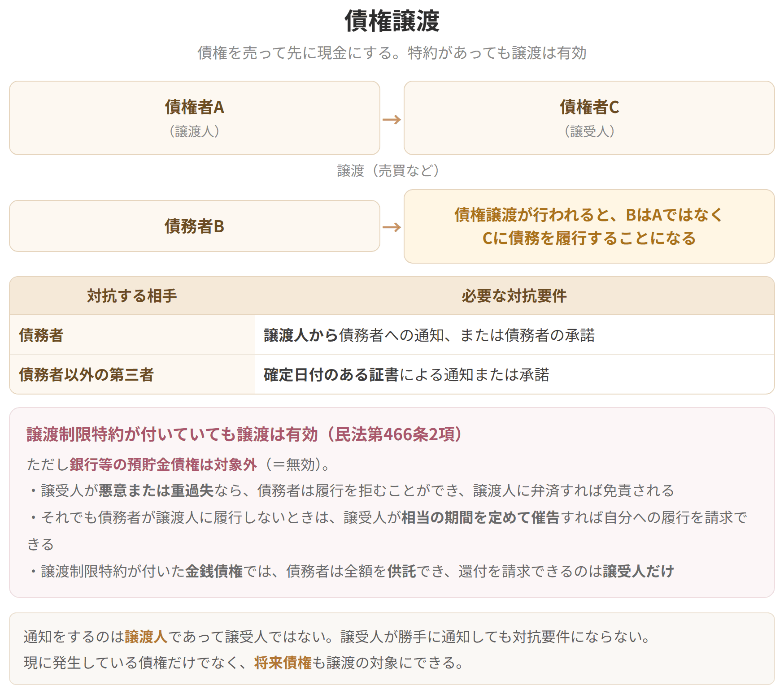The width and height of the screenshot is (784, 694).
Task: Click the 対抗する相手 column header
Action: (132, 296)
